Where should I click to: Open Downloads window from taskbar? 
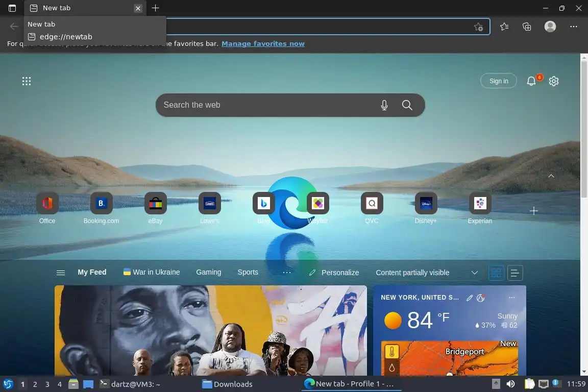(x=227, y=384)
